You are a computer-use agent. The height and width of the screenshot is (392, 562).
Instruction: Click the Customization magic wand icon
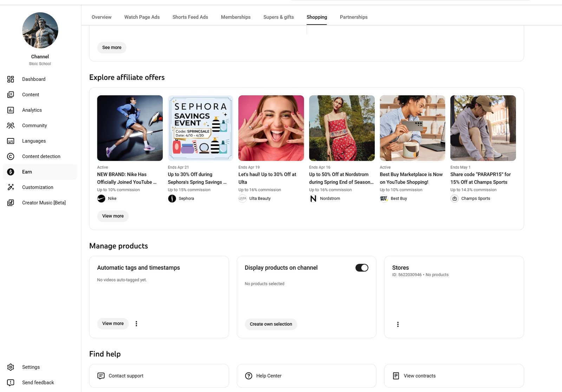tap(11, 187)
